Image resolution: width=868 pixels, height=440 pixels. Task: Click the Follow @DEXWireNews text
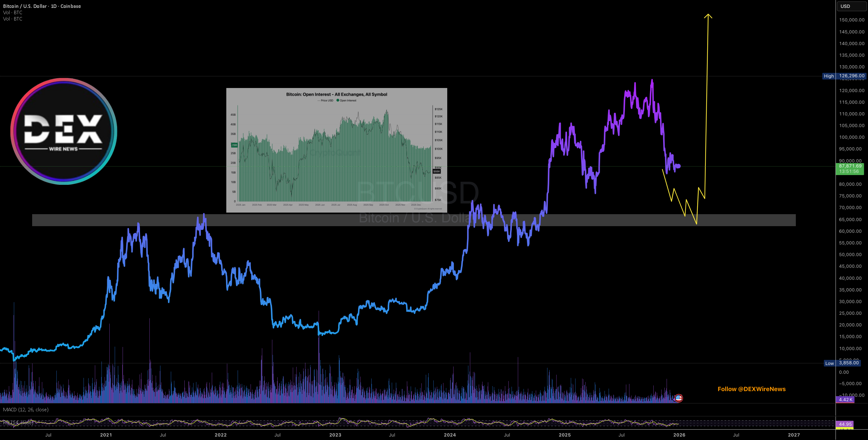pyautogui.click(x=751, y=389)
